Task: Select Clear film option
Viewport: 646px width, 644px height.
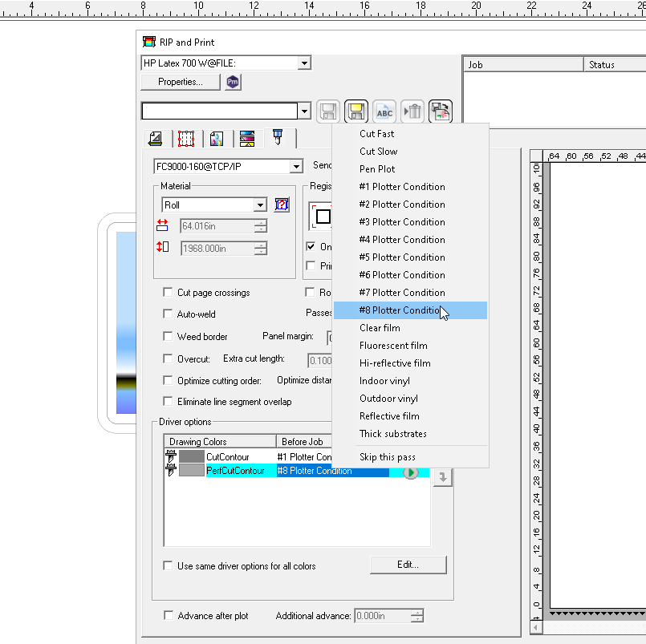Action: [410, 328]
